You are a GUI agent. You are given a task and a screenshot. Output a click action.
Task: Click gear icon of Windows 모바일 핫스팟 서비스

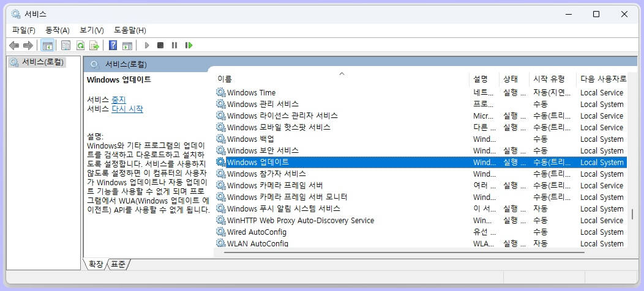point(221,127)
